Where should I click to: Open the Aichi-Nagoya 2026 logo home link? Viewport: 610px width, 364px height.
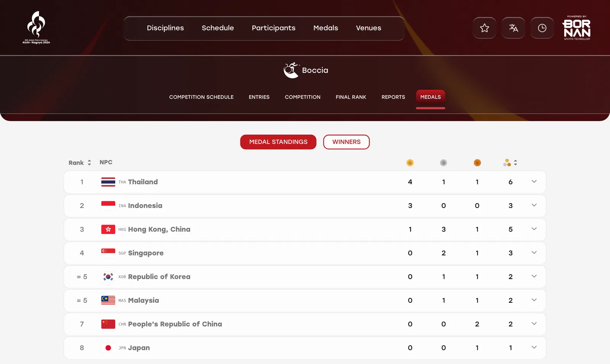[x=36, y=27]
